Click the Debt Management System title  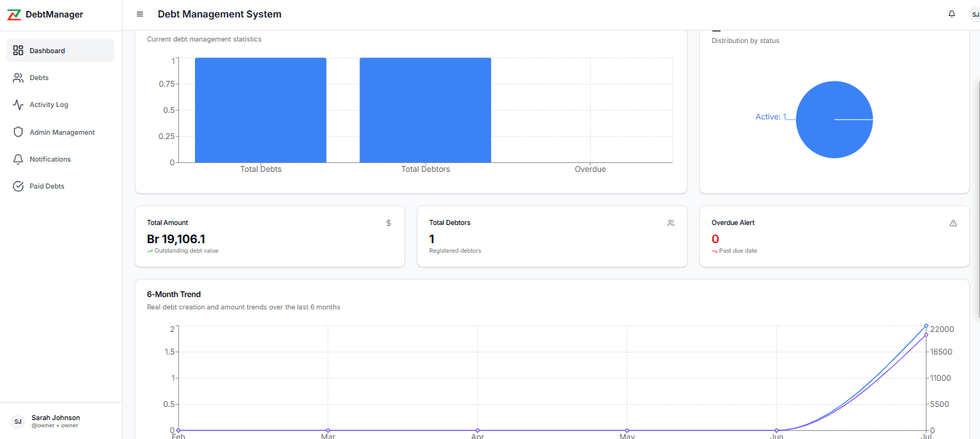[220, 15]
